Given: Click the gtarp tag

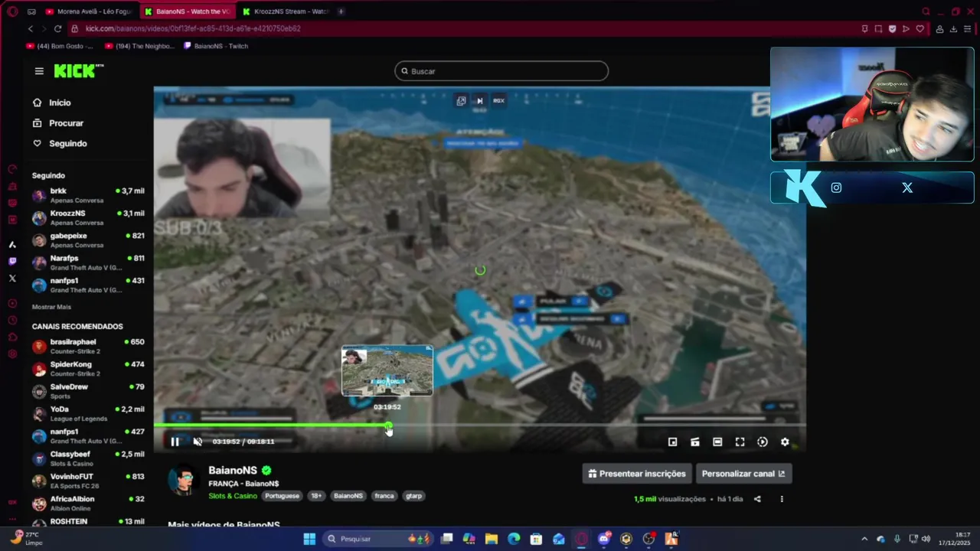Looking at the screenshot, I should tap(413, 496).
